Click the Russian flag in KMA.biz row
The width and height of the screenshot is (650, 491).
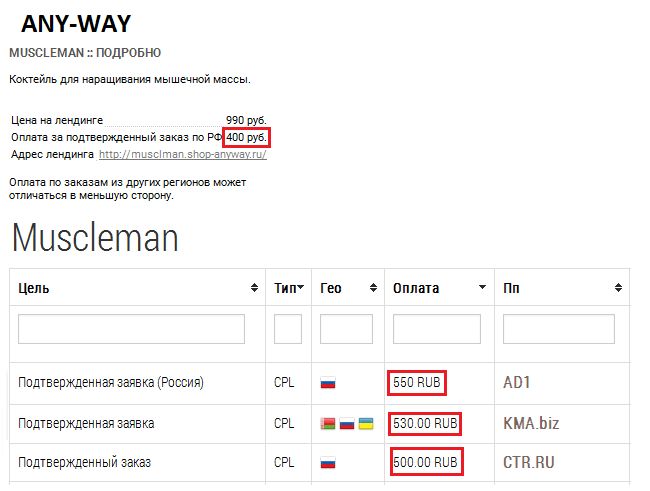point(347,423)
